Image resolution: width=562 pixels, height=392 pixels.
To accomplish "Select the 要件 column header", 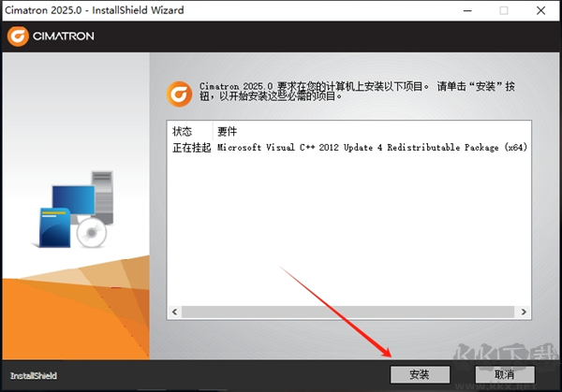I will pos(228,131).
